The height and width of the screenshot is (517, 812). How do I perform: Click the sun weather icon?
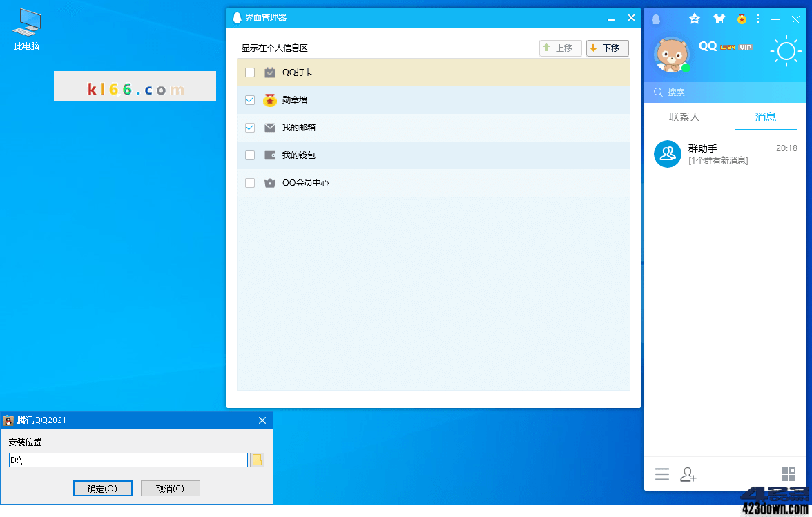[x=786, y=50]
